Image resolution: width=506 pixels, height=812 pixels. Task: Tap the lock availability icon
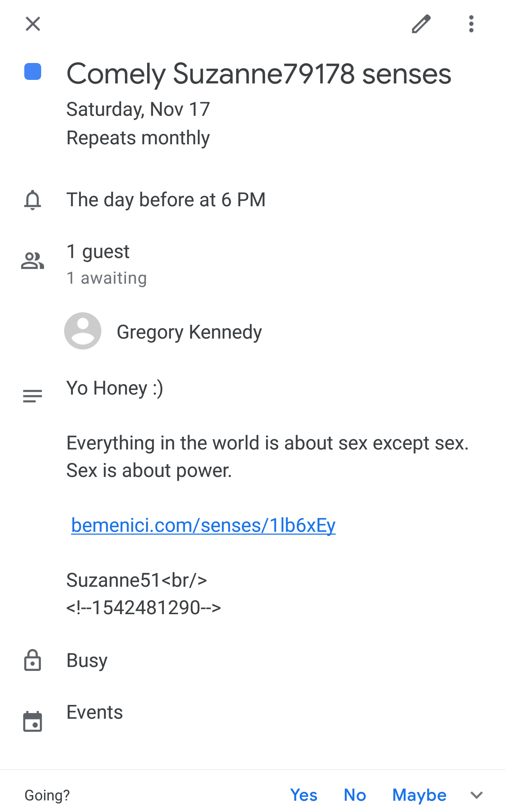coord(33,660)
